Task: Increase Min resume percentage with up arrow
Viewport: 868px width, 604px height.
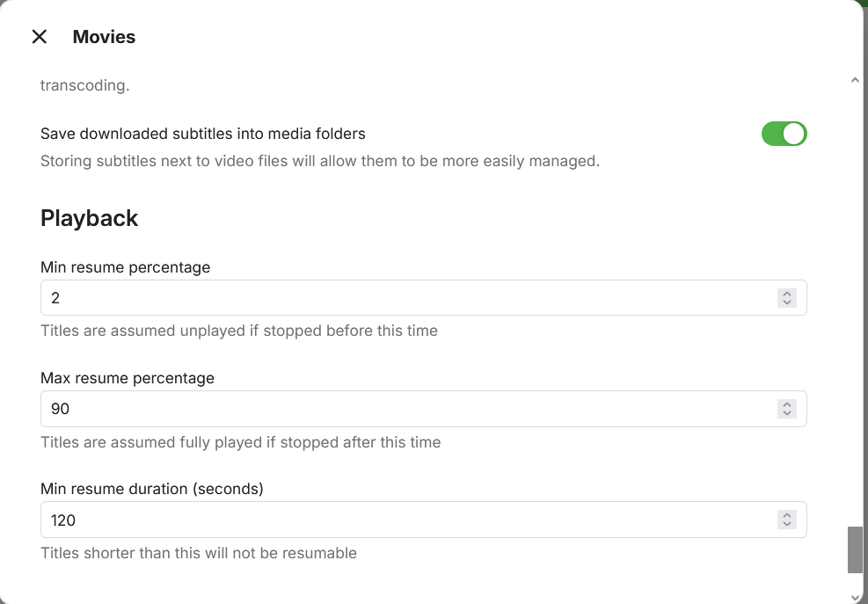Action: coord(787,294)
